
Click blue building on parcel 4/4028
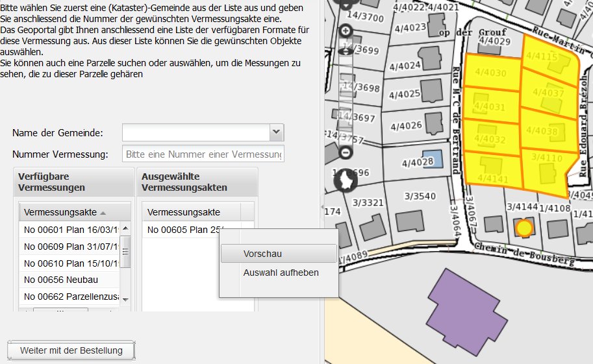[433, 159]
